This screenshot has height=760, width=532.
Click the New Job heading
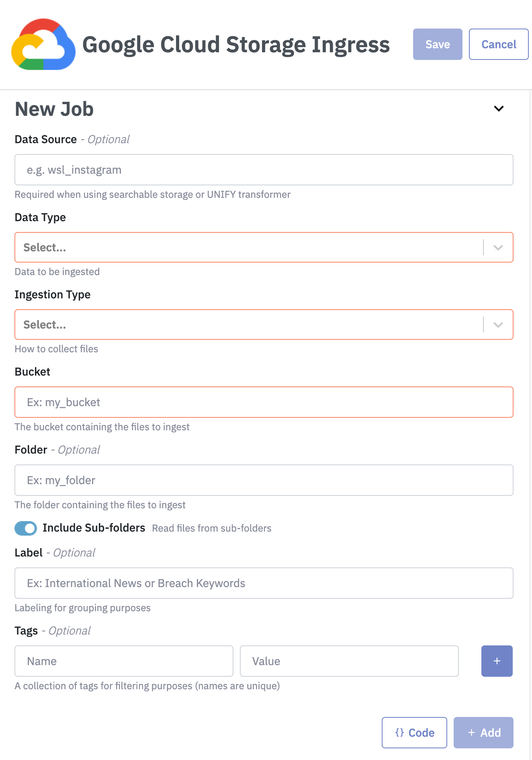tap(54, 109)
